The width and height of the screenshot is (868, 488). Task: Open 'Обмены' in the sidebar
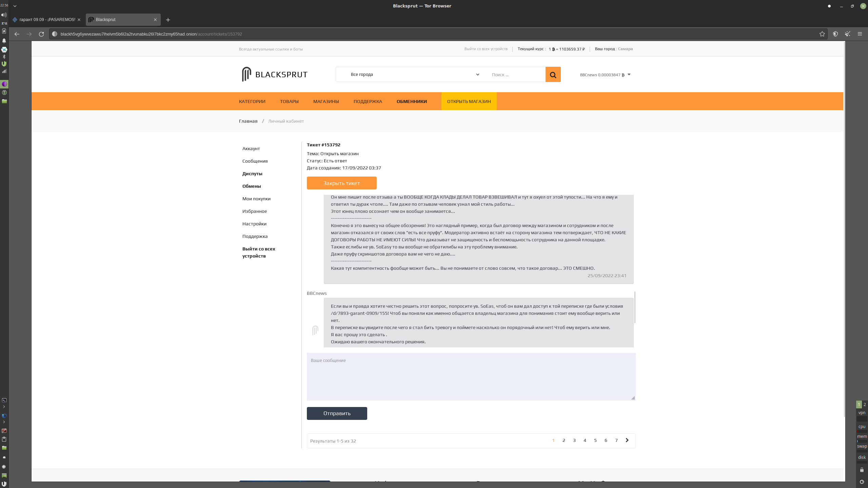pyautogui.click(x=252, y=186)
